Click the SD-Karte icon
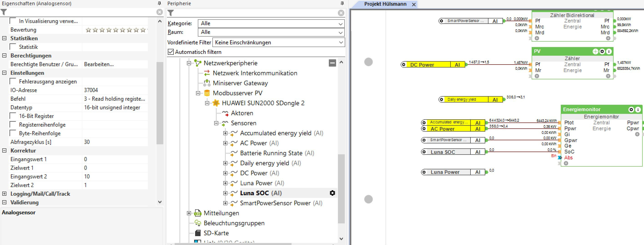The width and height of the screenshot is (644, 245). [x=198, y=233]
